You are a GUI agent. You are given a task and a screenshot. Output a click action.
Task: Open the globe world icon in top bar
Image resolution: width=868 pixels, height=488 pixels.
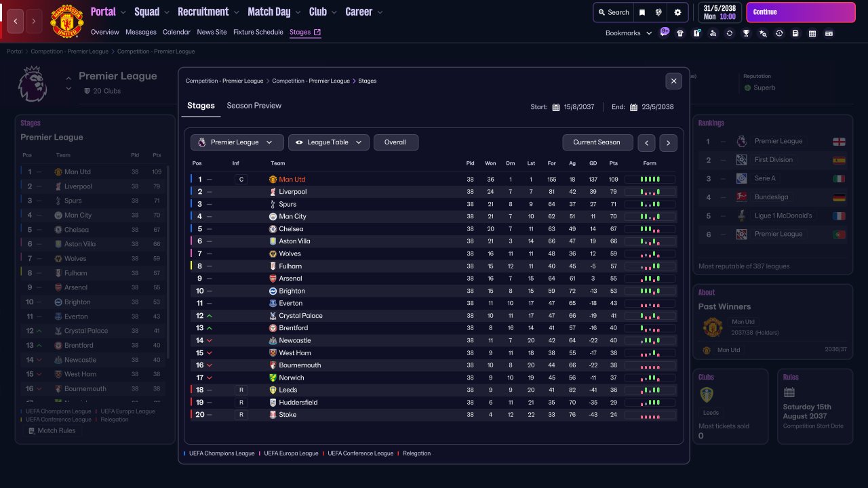(x=658, y=12)
